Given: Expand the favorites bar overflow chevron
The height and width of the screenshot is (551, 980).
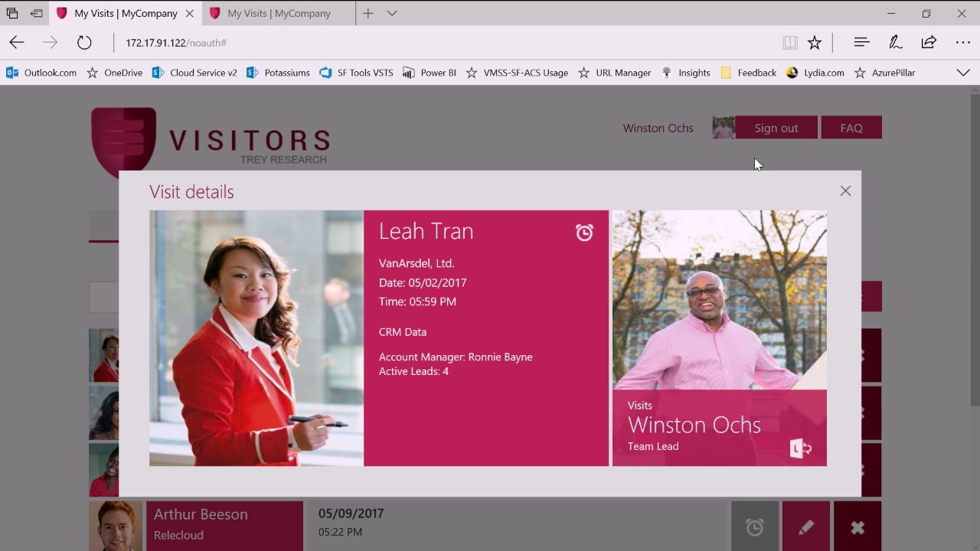Looking at the screenshot, I should [963, 73].
